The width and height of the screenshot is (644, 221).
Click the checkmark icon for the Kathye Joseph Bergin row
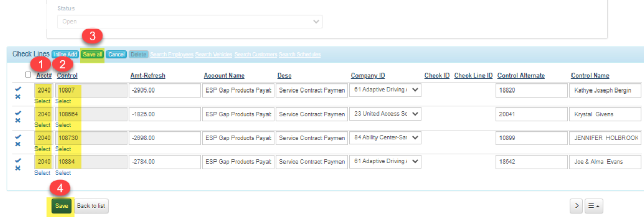18,88
